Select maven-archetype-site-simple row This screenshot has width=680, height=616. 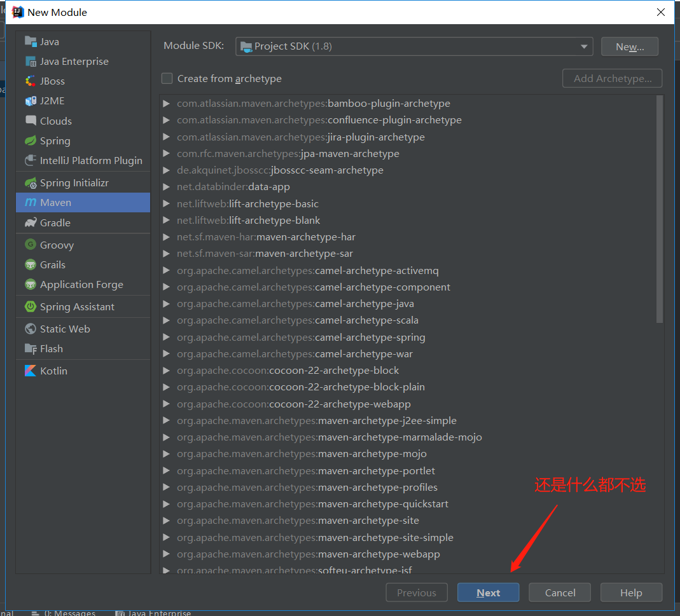click(408, 538)
